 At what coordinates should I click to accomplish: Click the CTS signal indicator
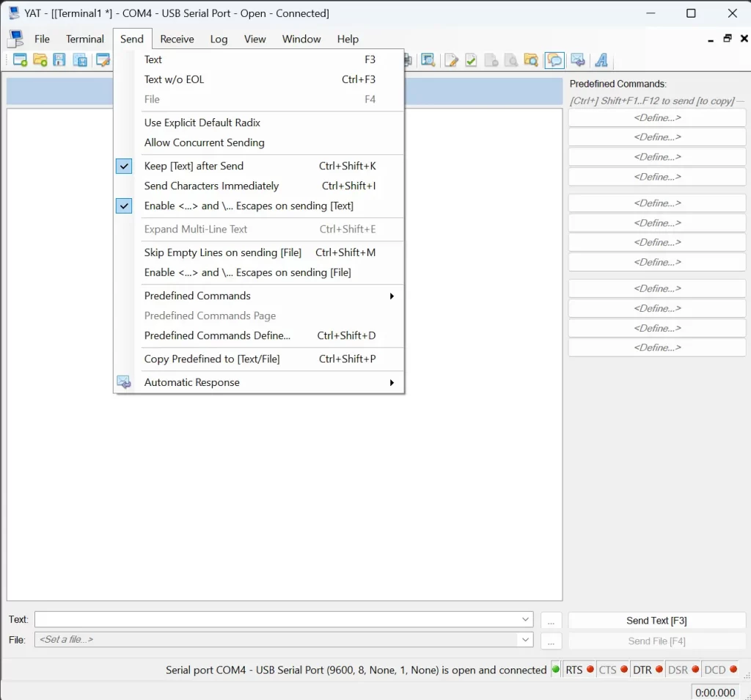[613, 670]
